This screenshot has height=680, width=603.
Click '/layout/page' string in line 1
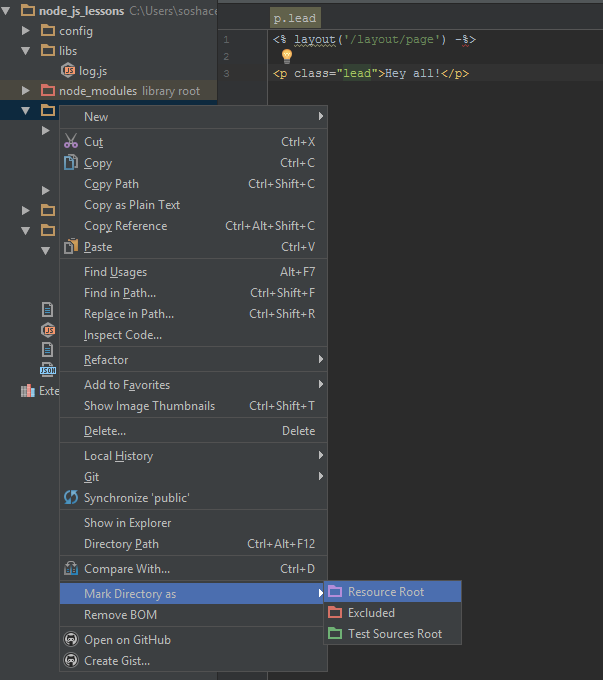pyautogui.click(x=392, y=39)
